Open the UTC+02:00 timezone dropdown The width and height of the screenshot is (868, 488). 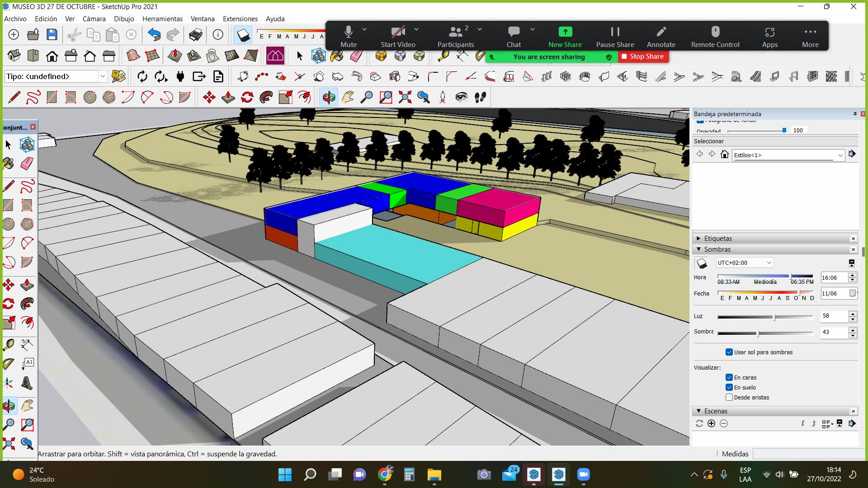pos(745,263)
